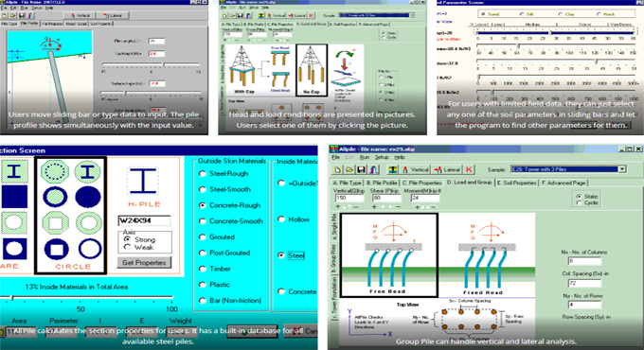Choose the Fixed Head picture in group pile window
Viewport: 644px width, 350px height.
coord(487,254)
